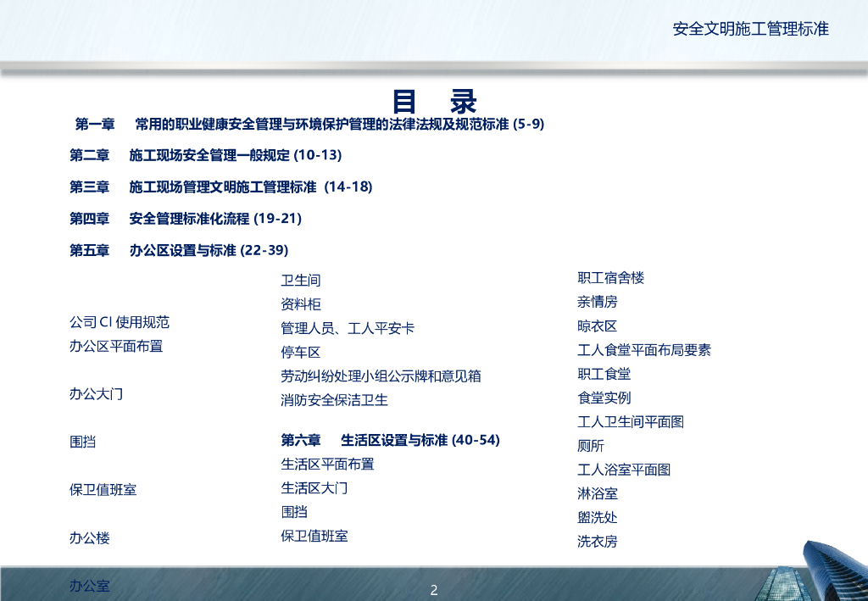
Task: Select 围挡 entry listed under 生活区大门
Action: click(294, 512)
